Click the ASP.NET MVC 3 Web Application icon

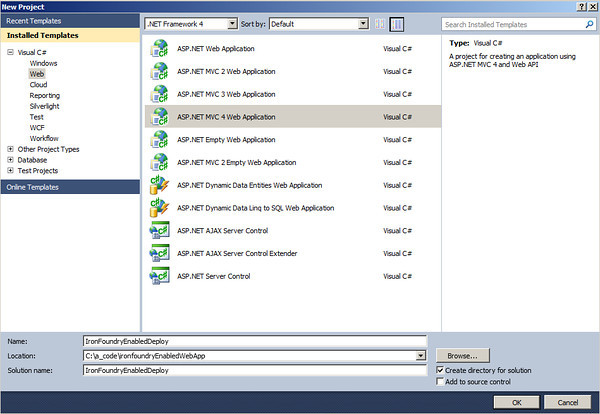[159, 94]
